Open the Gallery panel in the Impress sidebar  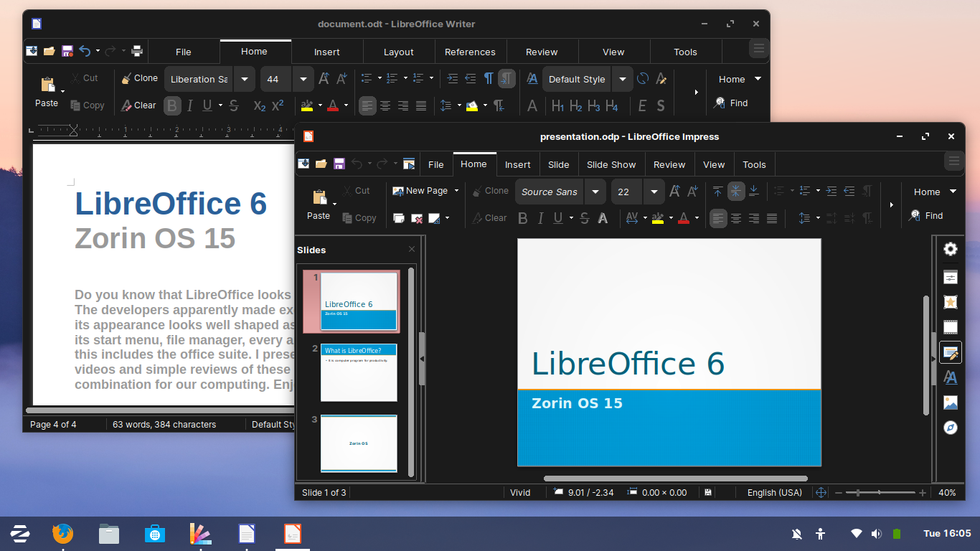(951, 402)
